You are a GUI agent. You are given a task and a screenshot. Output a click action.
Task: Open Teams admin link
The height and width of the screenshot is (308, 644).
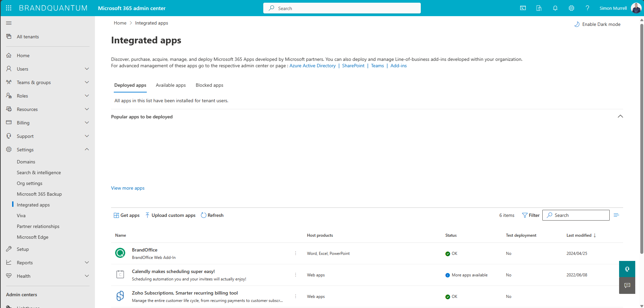click(377, 66)
